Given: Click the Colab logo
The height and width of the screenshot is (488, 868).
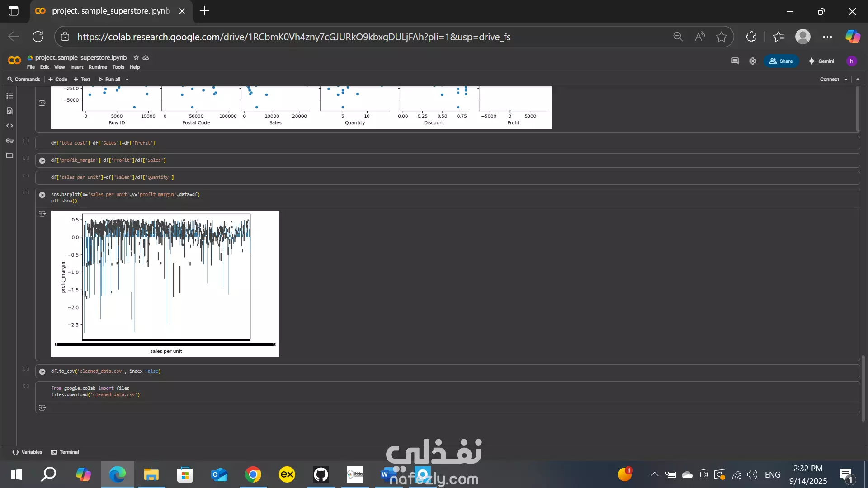Looking at the screenshot, I should (14, 61).
